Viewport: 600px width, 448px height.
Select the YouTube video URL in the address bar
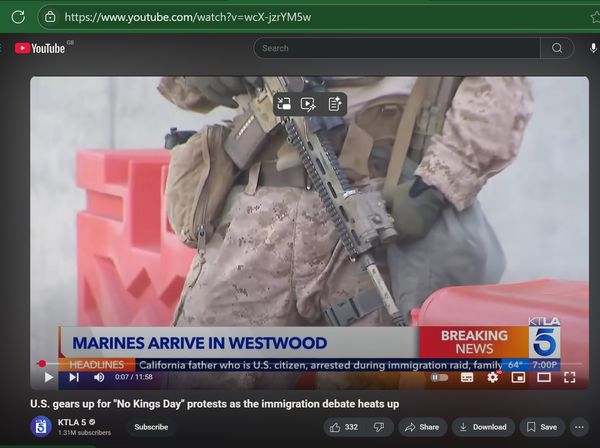tap(188, 17)
